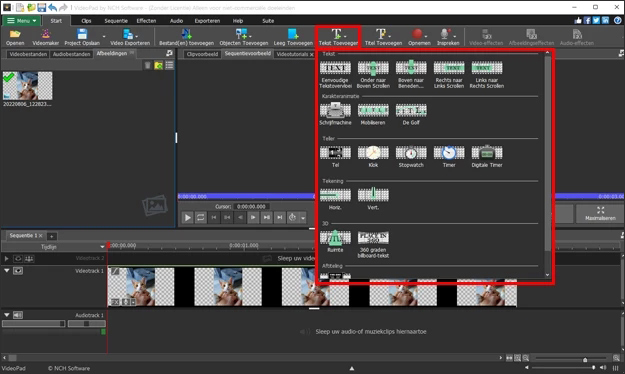Screen dimensions: 625x374
Task: Switch to Clipvoorbeeld preview tab
Action: pos(202,54)
